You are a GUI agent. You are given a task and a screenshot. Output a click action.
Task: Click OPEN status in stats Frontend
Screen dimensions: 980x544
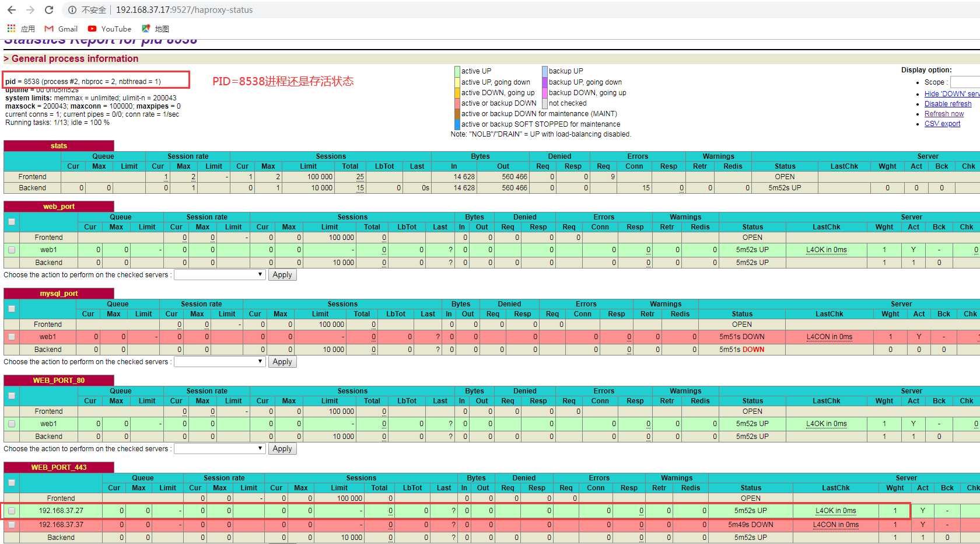coord(785,177)
